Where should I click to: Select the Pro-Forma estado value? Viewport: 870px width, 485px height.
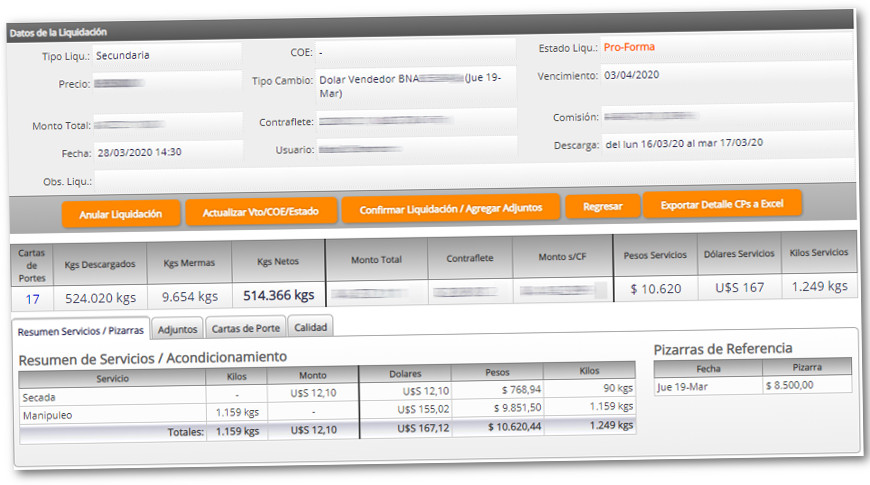[630, 47]
